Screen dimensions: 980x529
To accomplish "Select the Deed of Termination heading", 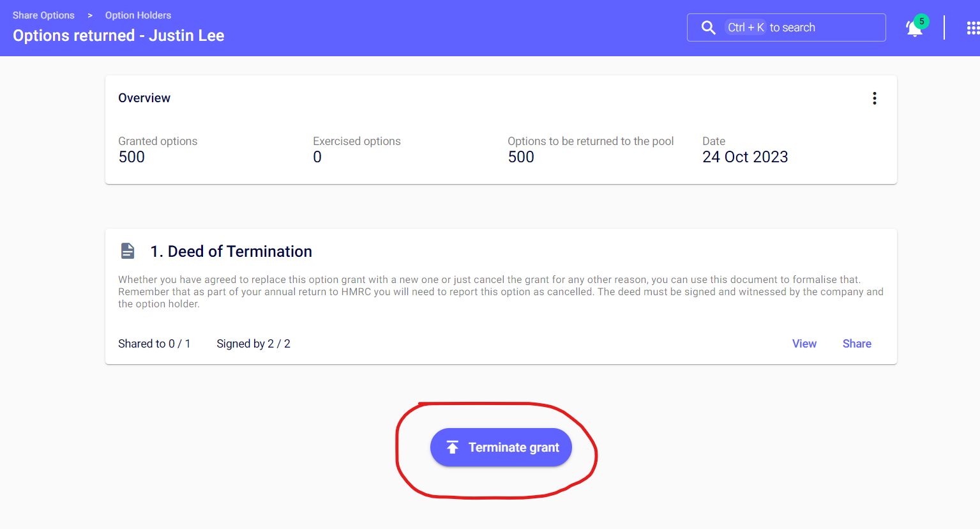I will (231, 252).
